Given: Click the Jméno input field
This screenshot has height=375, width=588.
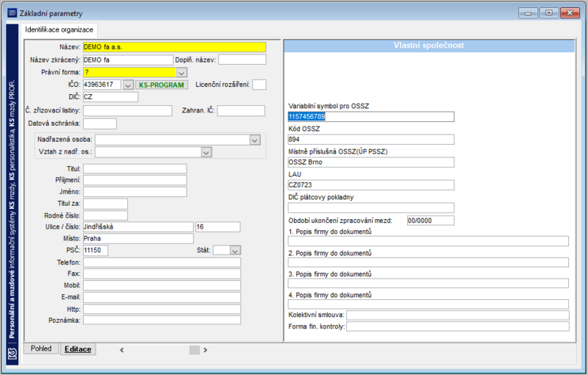Looking at the screenshot, I should click(x=135, y=192).
